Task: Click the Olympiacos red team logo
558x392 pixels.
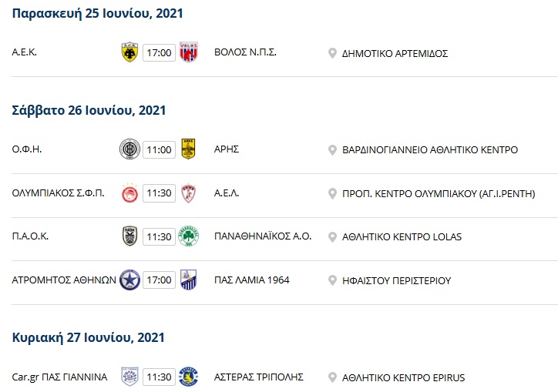Action: click(x=129, y=193)
